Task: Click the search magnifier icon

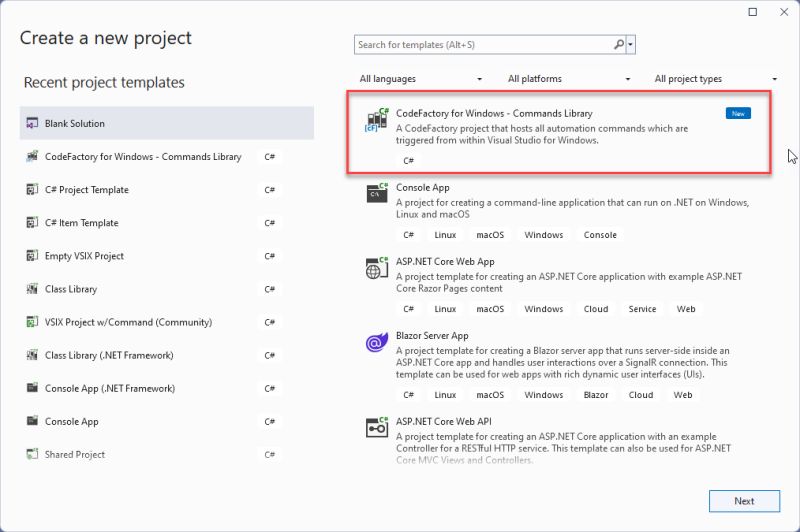Action: [618, 44]
